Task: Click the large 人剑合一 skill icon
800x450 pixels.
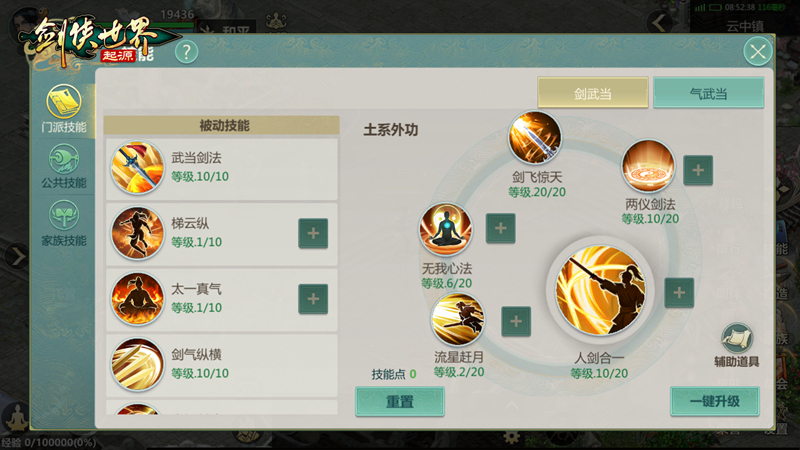Action: (x=601, y=290)
